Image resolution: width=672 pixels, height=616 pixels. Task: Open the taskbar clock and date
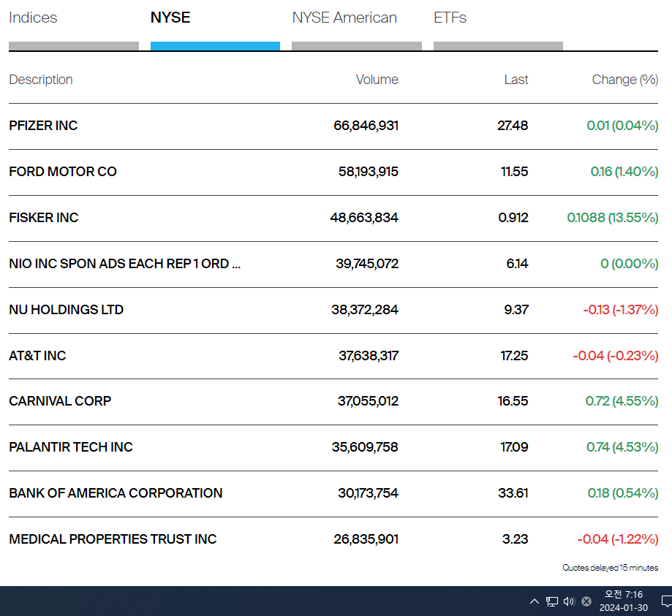(624, 601)
